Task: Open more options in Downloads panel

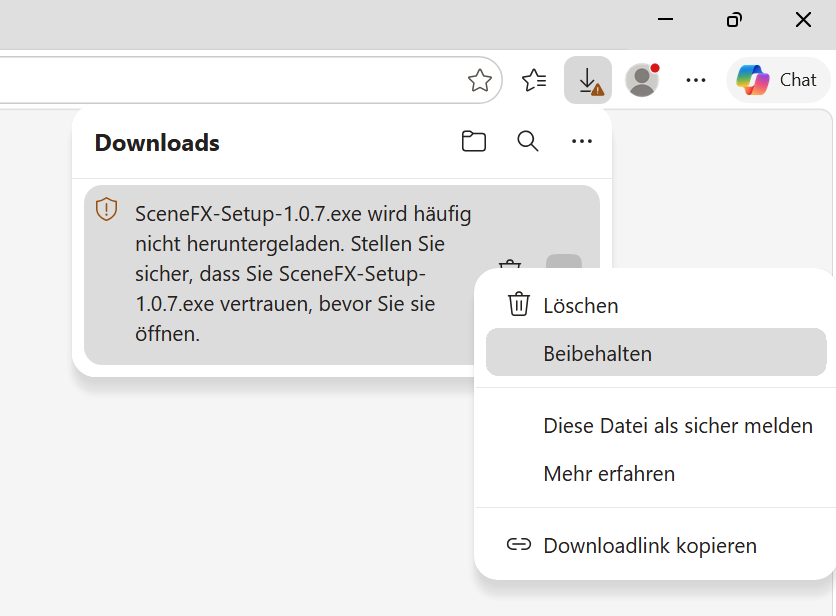Action: pos(582,141)
